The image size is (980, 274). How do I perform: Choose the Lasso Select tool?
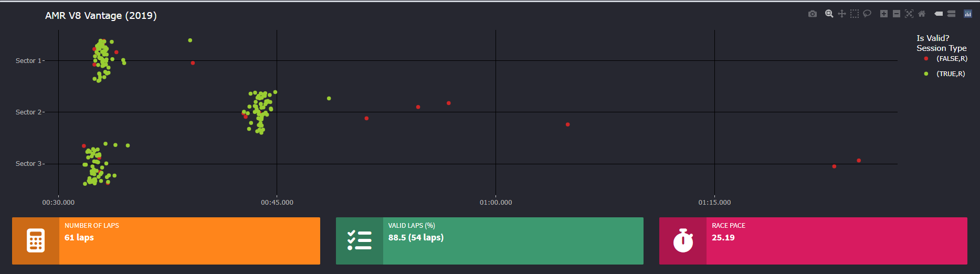[867, 14]
